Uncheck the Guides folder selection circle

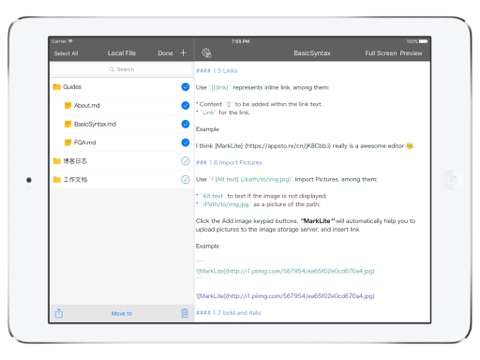[x=185, y=87]
